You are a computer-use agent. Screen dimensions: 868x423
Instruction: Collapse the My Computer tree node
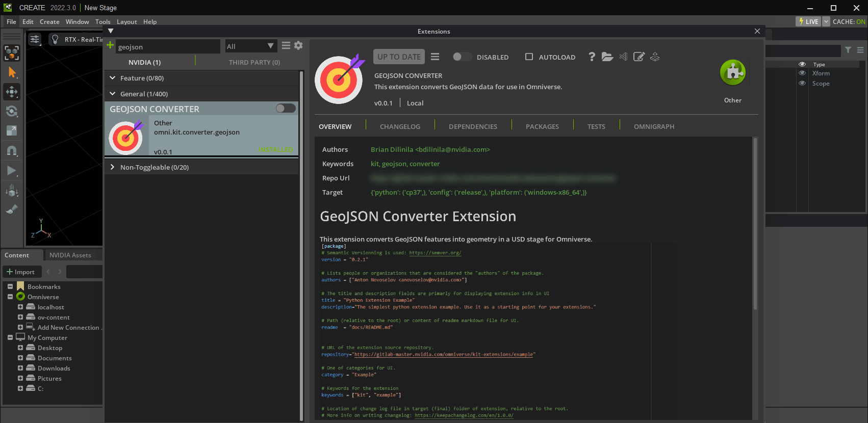coord(10,337)
